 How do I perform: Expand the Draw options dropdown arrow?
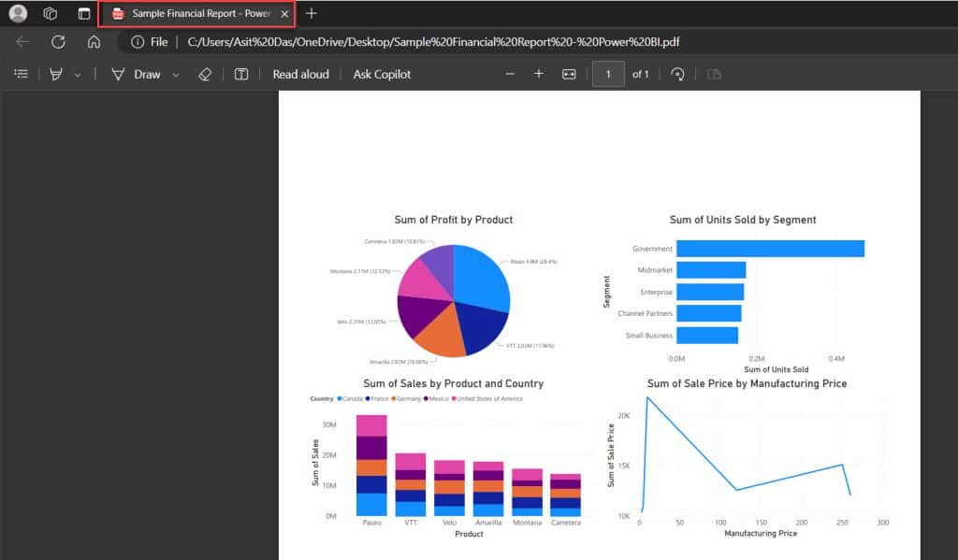(x=176, y=75)
